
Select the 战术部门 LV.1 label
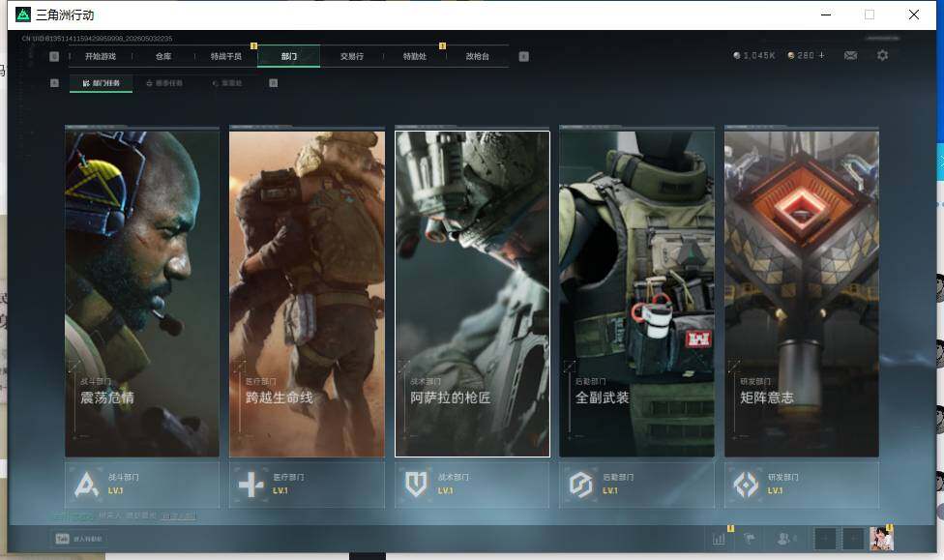click(x=445, y=490)
